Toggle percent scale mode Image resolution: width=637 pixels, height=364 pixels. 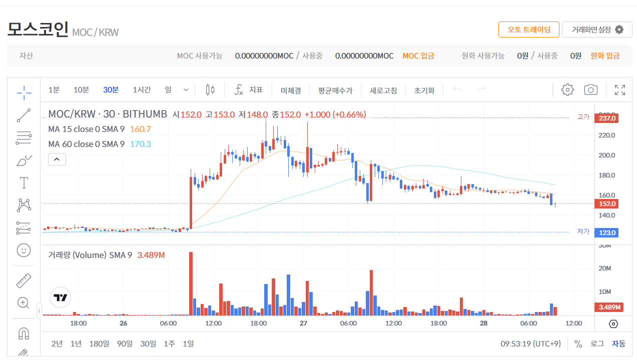coord(578,344)
